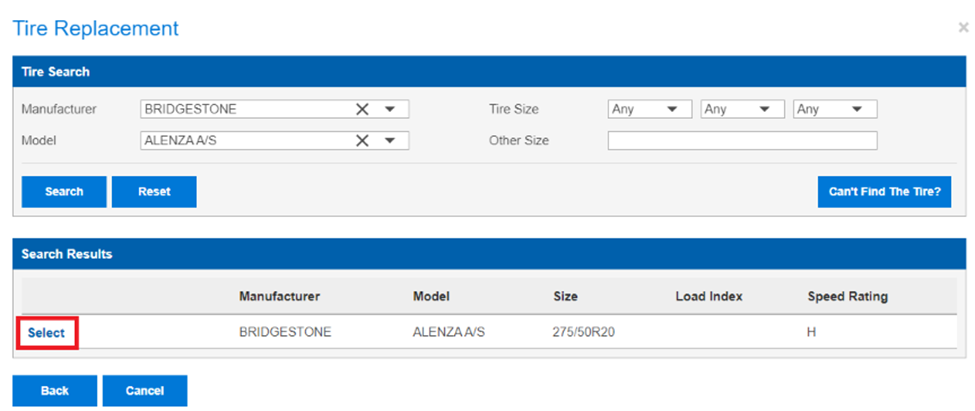Go Back from tire search
This screenshot has height=411, width=975.
(x=55, y=390)
